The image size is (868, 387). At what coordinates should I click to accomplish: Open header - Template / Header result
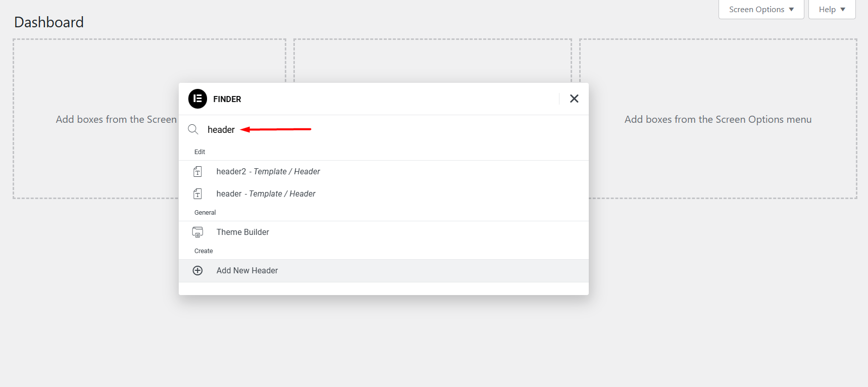point(384,194)
